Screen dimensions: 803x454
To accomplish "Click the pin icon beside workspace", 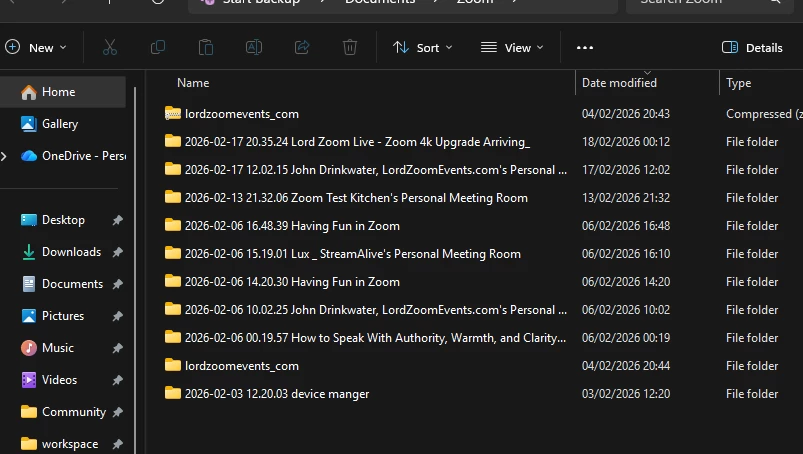I will coord(118,444).
